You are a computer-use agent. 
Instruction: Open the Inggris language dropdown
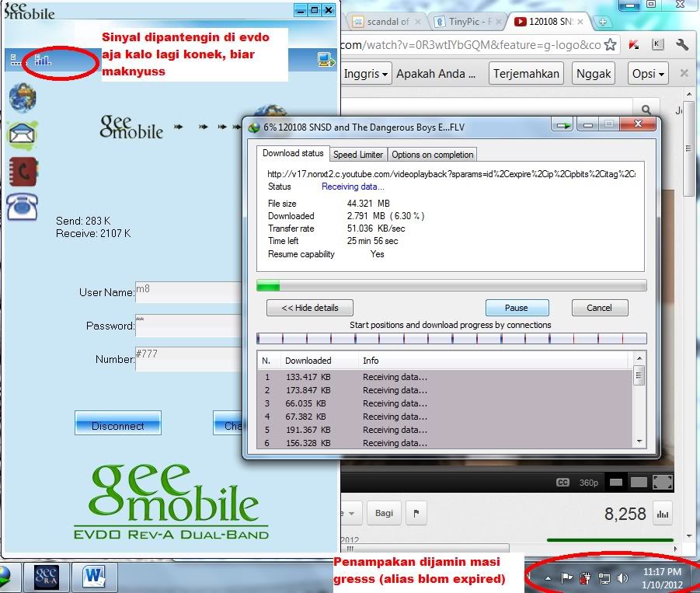coord(365,74)
